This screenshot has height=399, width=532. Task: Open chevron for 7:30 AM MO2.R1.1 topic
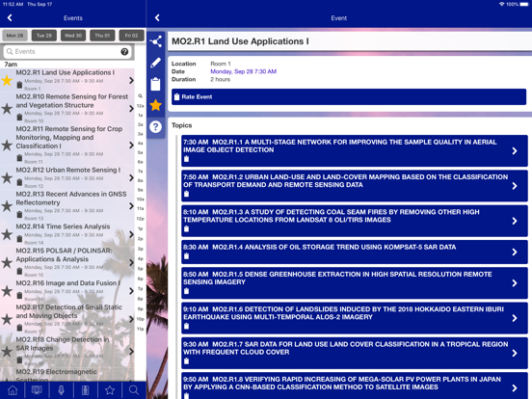pyautogui.click(x=515, y=151)
